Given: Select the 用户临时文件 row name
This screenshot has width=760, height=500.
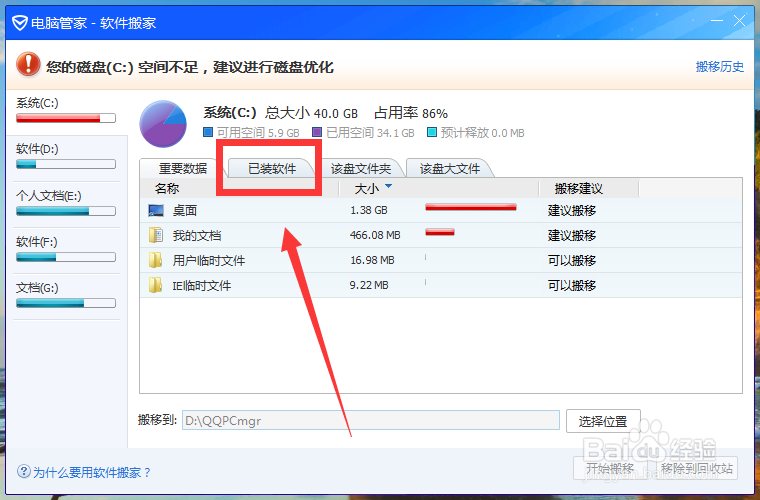Looking at the screenshot, I should (209, 261).
